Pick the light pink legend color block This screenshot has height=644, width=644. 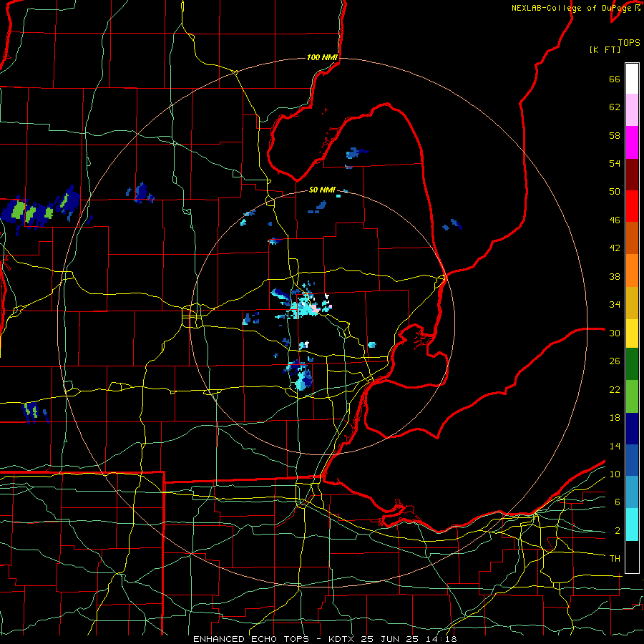tap(632, 110)
